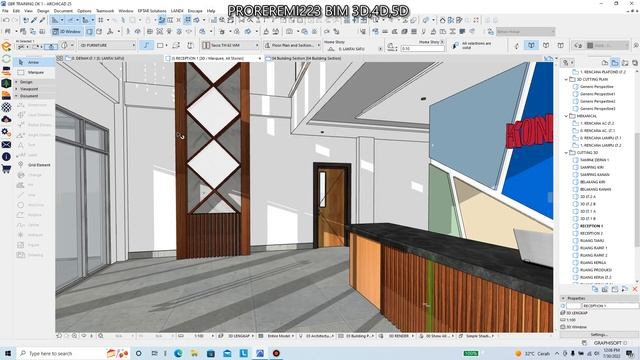Click the Pick Up Parameters eyedropper icon
640x360 pixels.
tap(34, 20)
